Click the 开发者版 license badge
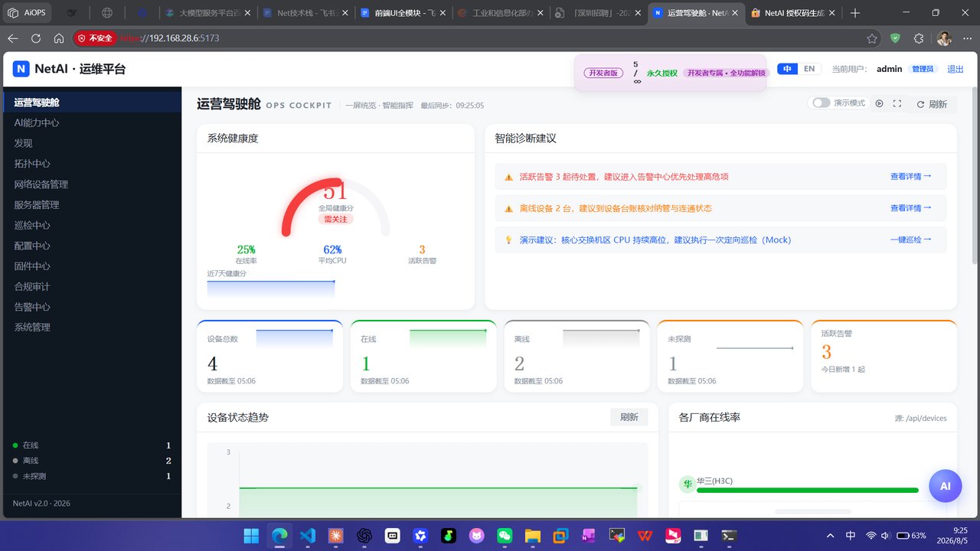 602,73
